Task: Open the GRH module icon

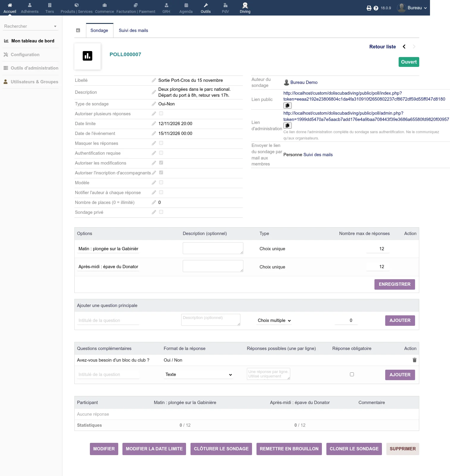Action: (166, 5)
